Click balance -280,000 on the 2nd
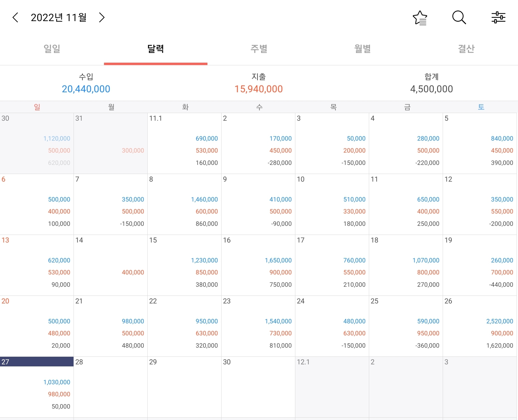 280,163
